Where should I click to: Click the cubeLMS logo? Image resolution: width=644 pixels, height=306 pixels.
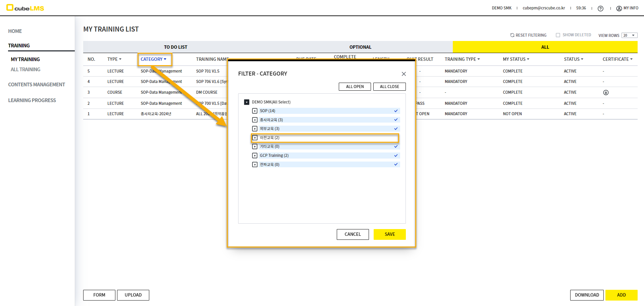25,8
